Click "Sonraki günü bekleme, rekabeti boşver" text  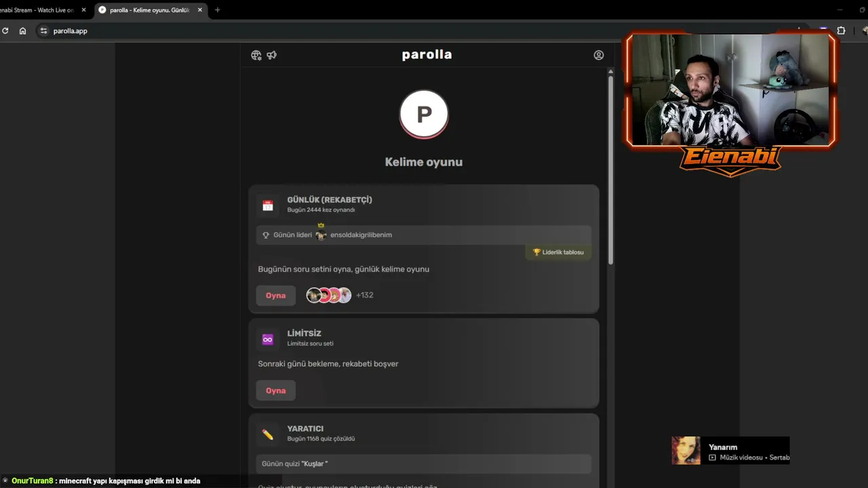point(328,364)
